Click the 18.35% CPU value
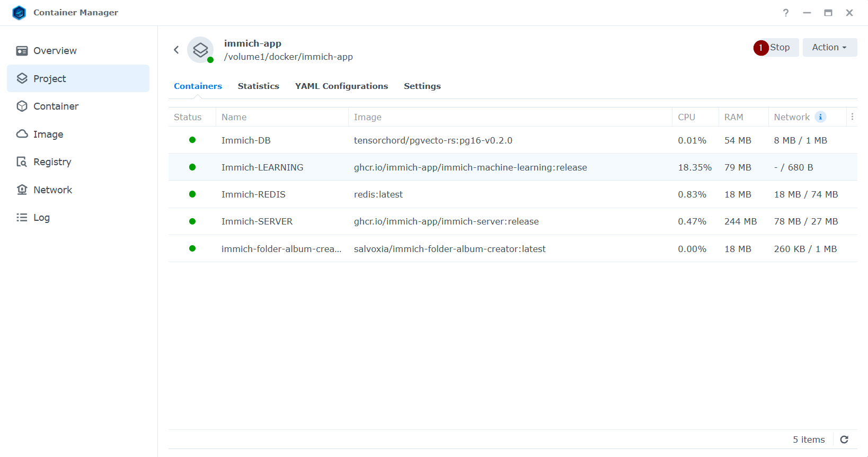The image size is (868, 457). [x=695, y=167]
